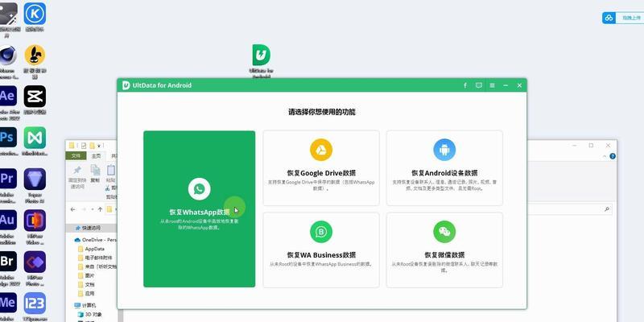
Task: Open the 电子邮件附件 folder in Explorer tree
Action: (x=95, y=258)
